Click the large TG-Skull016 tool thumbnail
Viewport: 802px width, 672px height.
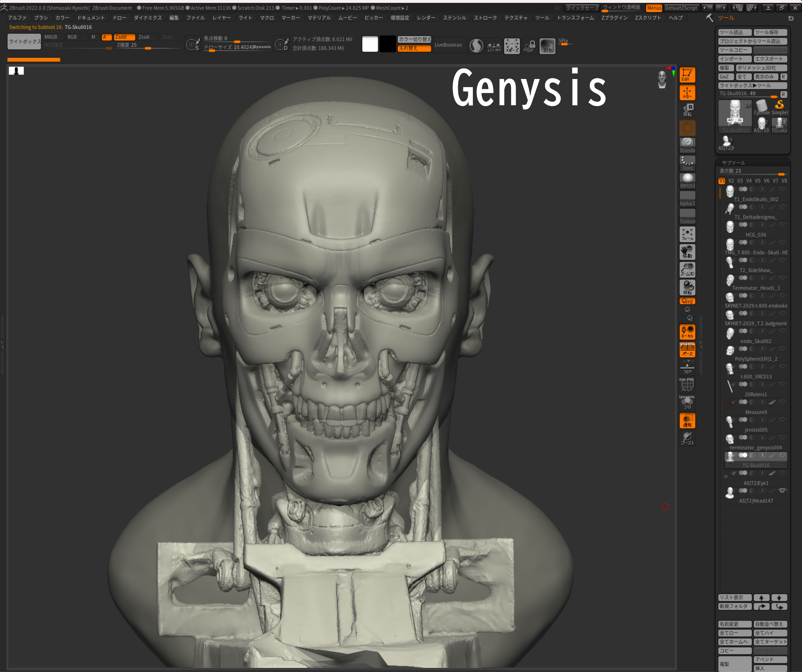point(735,116)
